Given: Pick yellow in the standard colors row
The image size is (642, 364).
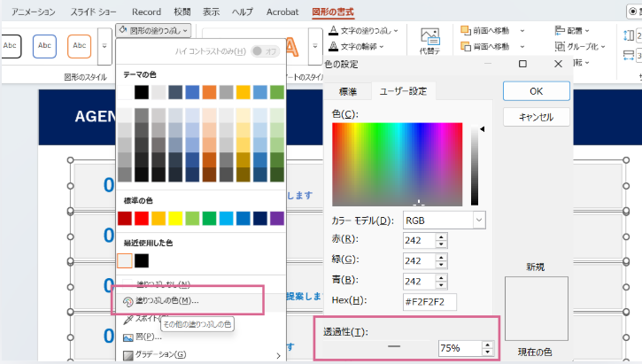Looking at the screenshot, I should pyautogui.click(x=175, y=218).
